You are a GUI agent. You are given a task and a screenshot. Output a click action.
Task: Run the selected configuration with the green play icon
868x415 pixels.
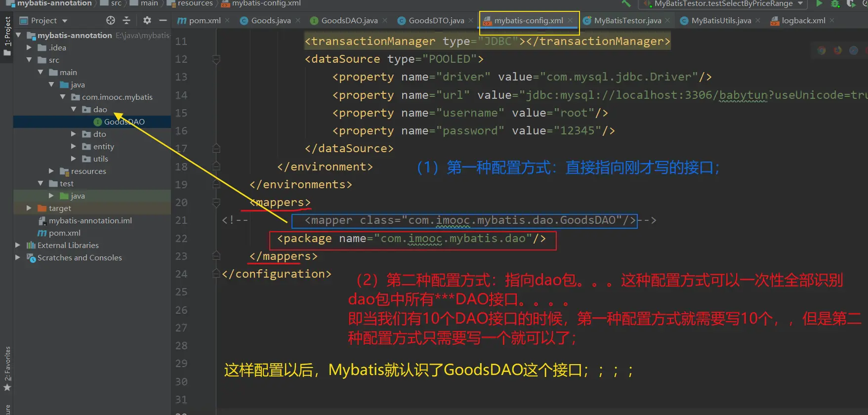[x=819, y=3]
